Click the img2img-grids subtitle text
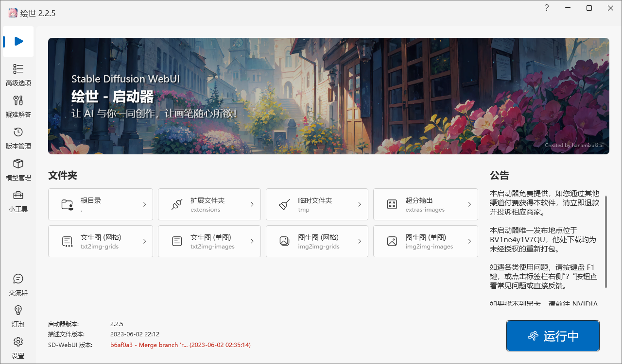The height and width of the screenshot is (364, 622). [x=319, y=247]
